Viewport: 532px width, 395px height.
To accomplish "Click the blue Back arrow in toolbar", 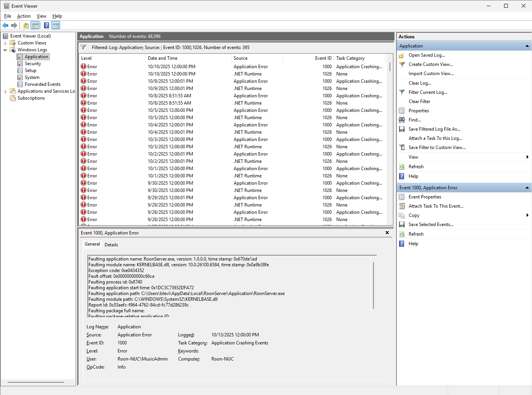I will [5, 26].
